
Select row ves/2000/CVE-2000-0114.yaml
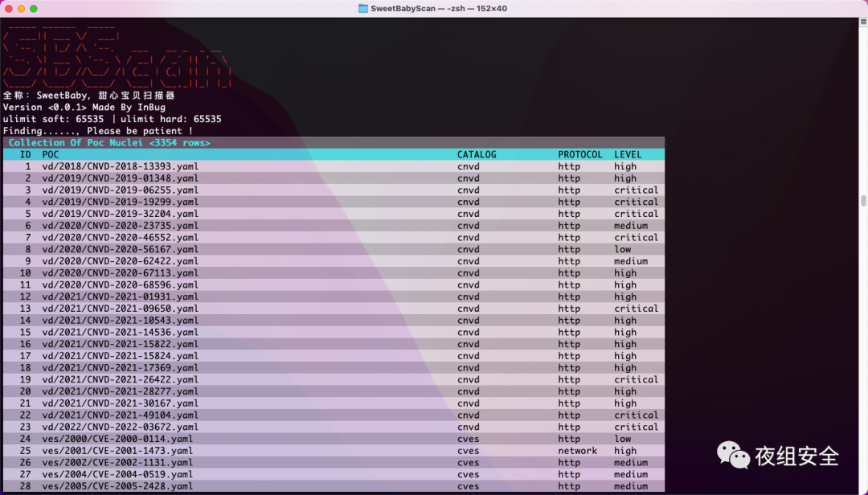(334, 439)
